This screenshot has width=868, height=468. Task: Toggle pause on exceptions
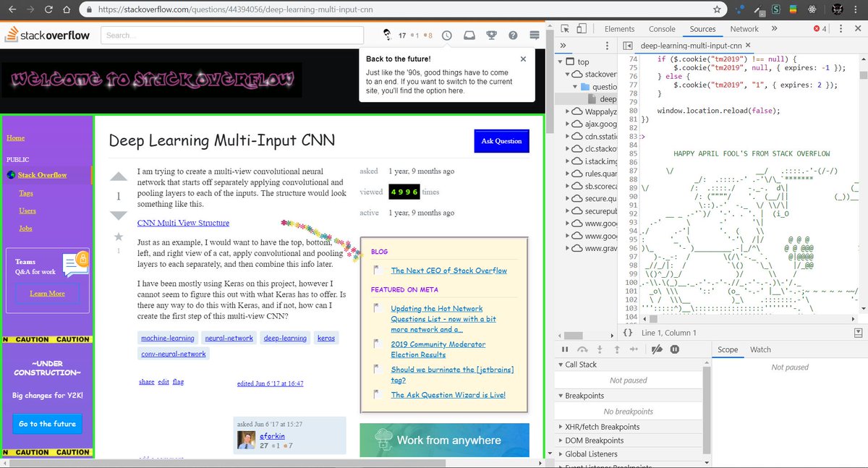(675, 349)
